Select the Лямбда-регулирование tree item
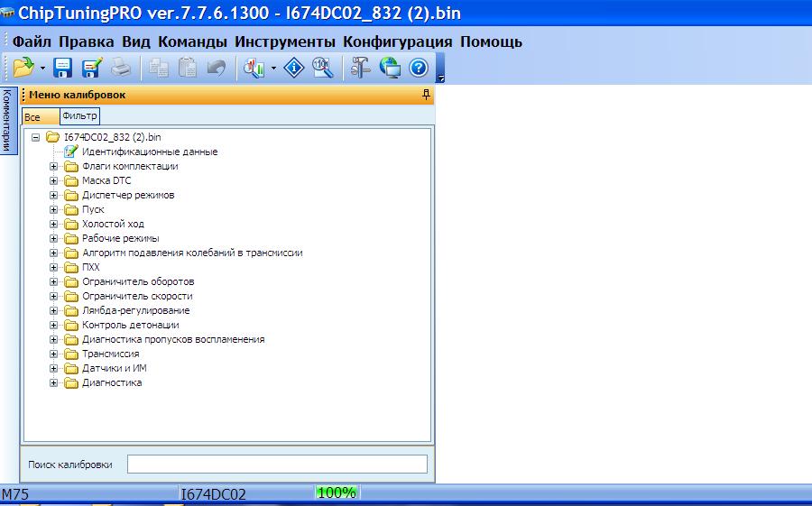Viewport: 812px width, 506px height. (x=135, y=311)
